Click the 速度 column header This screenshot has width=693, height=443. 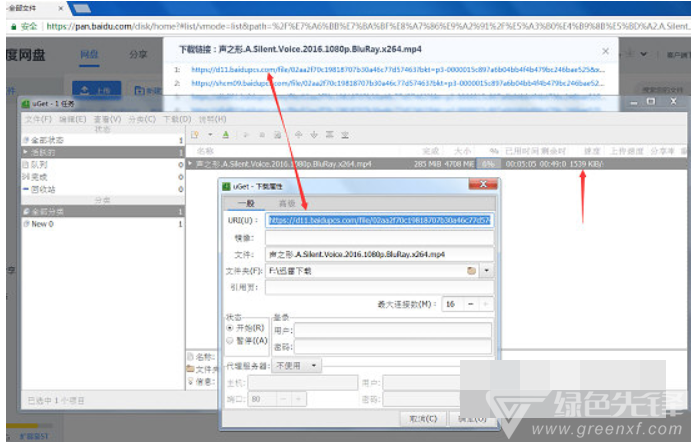[591, 151]
